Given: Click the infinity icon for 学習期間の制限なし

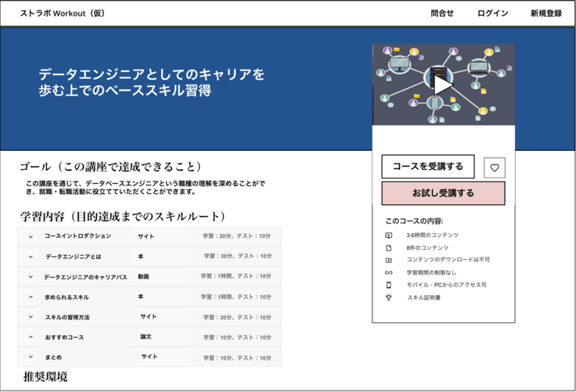Looking at the screenshot, I should 388,272.
